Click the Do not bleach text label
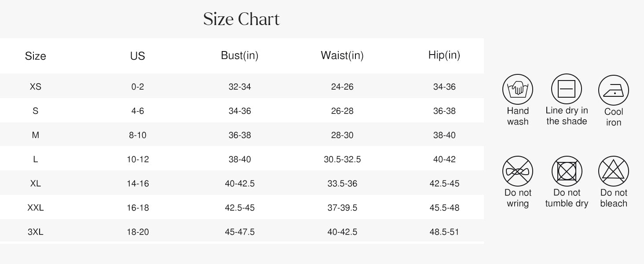This screenshot has height=264, width=644. tap(614, 198)
